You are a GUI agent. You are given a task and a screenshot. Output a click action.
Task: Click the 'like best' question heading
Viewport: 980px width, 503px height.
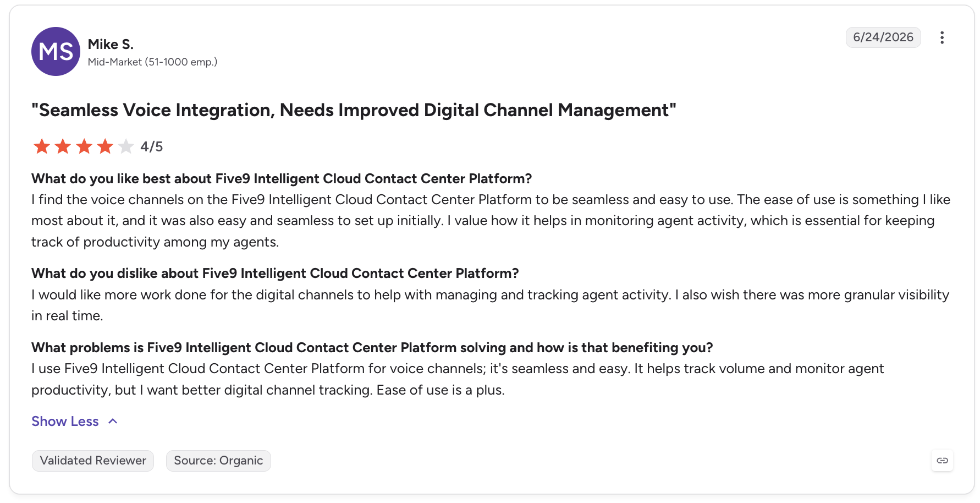[x=282, y=179]
